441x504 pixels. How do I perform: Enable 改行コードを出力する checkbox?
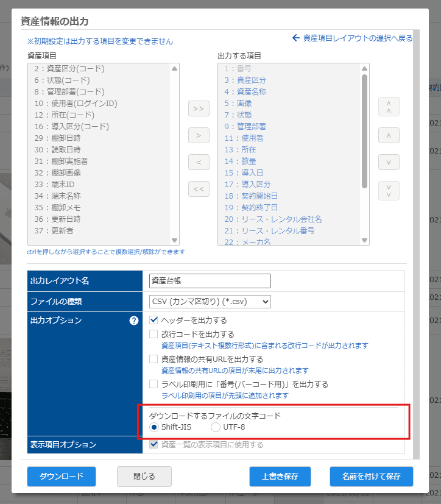[x=153, y=334]
